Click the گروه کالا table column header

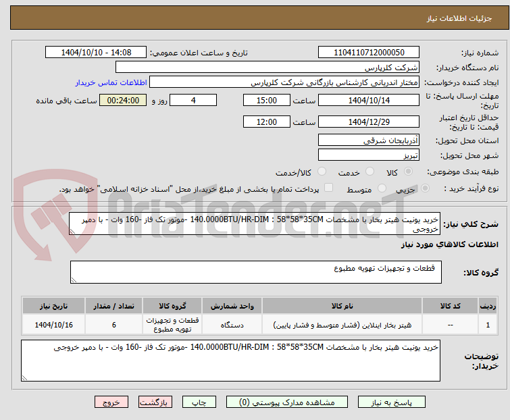[x=172, y=306]
